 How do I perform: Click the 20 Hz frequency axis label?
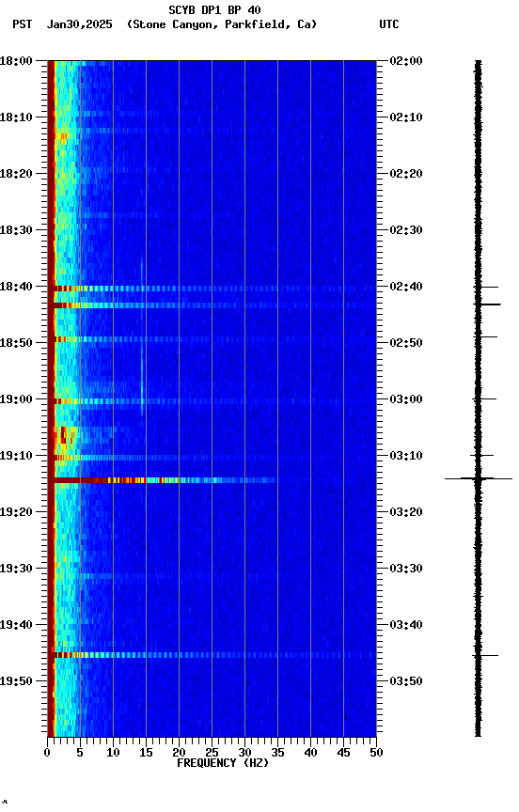coord(179,753)
